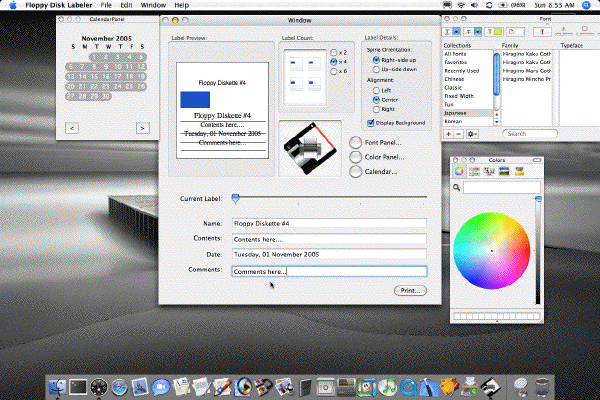
Task: Click the volume icon in menu bar
Action: pos(474,5)
